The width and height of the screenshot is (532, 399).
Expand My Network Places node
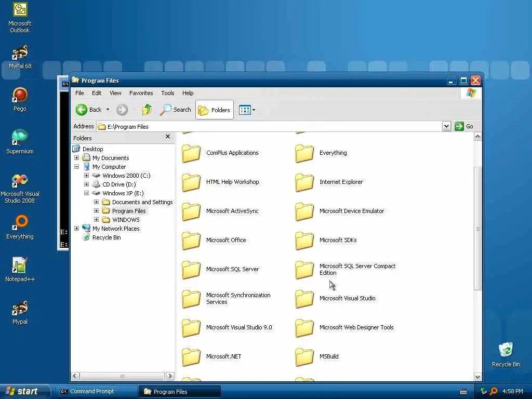77,229
